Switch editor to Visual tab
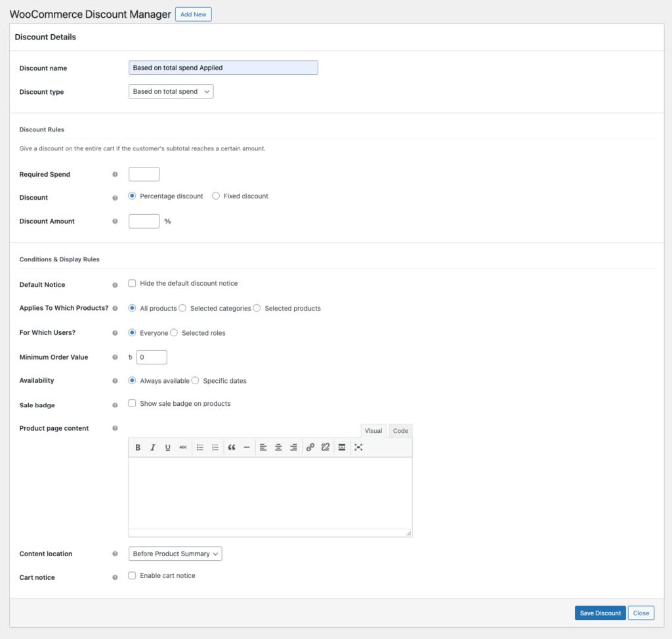Viewport: 672px width, 639px height. 373,431
